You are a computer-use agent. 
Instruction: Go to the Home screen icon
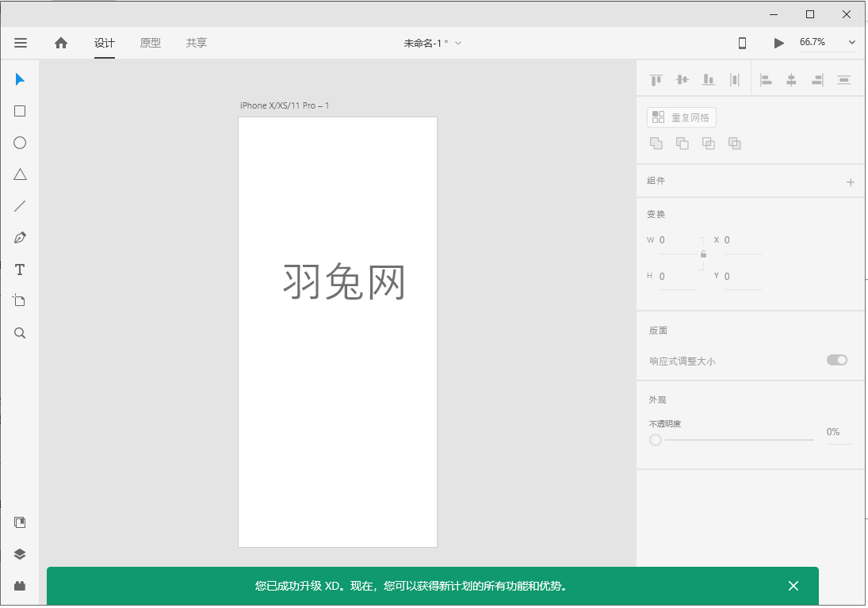coord(61,43)
